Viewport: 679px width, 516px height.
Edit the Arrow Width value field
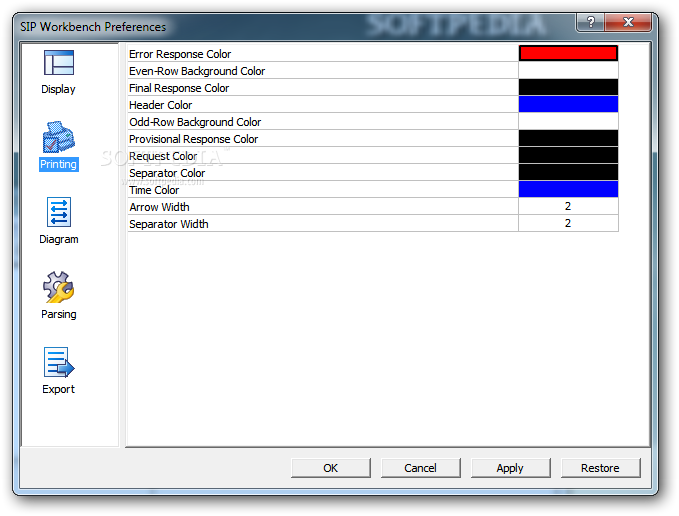(568, 206)
